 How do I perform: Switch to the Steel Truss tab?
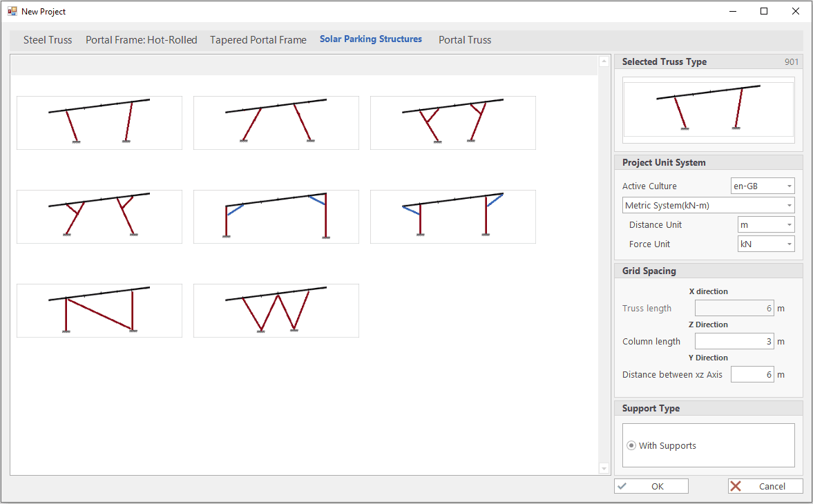pos(48,40)
